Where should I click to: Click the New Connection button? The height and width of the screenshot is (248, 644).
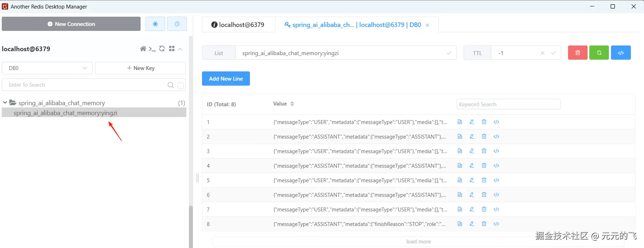click(x=71, y=24)
